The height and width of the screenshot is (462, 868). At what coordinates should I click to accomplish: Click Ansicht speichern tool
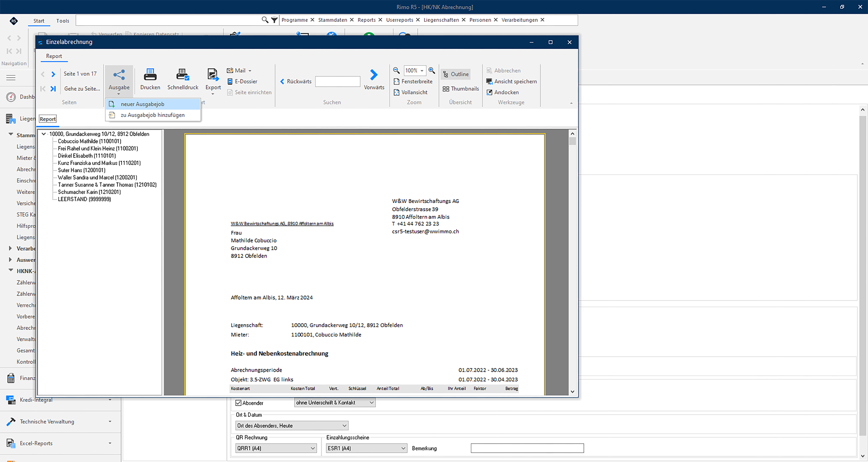(x=512, y=81)
